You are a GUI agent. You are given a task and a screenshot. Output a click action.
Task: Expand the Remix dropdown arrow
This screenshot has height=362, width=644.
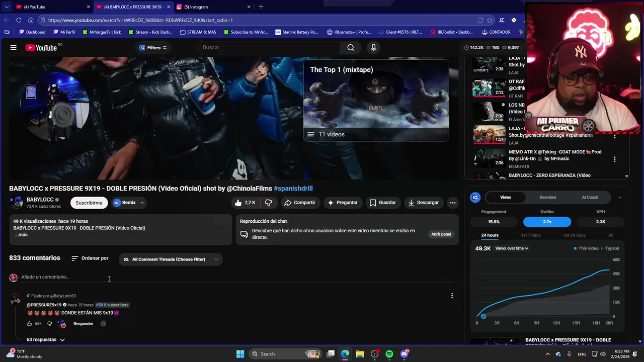coord(142,203)
